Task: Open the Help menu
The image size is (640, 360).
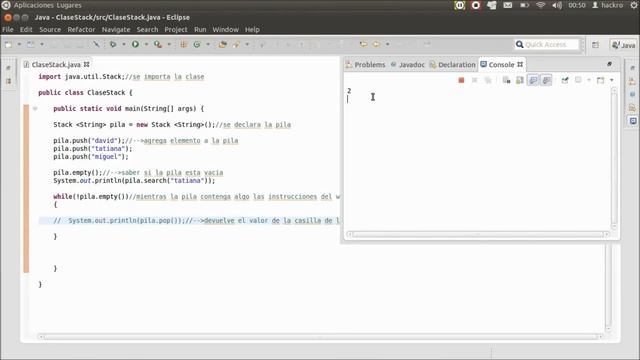Action: (x=252, y=29)
